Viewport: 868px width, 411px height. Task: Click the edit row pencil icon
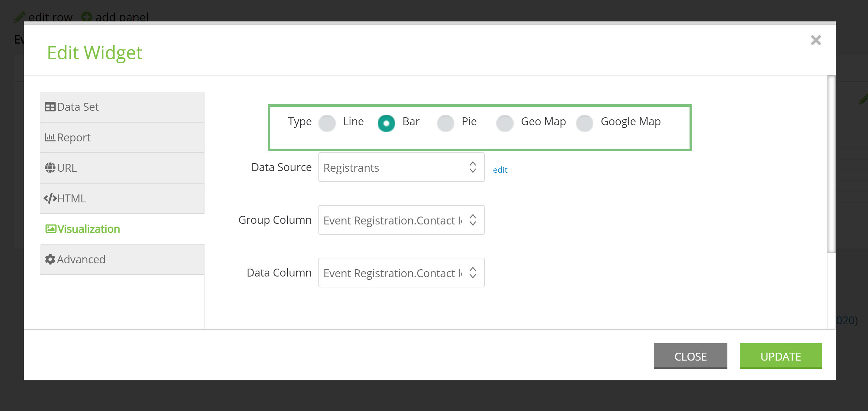click(x=19, y=17)
